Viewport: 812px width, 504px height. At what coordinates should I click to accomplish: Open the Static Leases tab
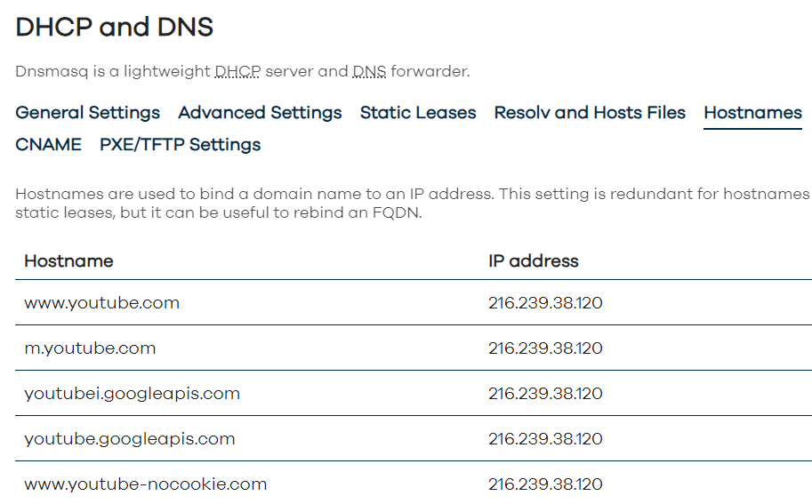[418, 113]
